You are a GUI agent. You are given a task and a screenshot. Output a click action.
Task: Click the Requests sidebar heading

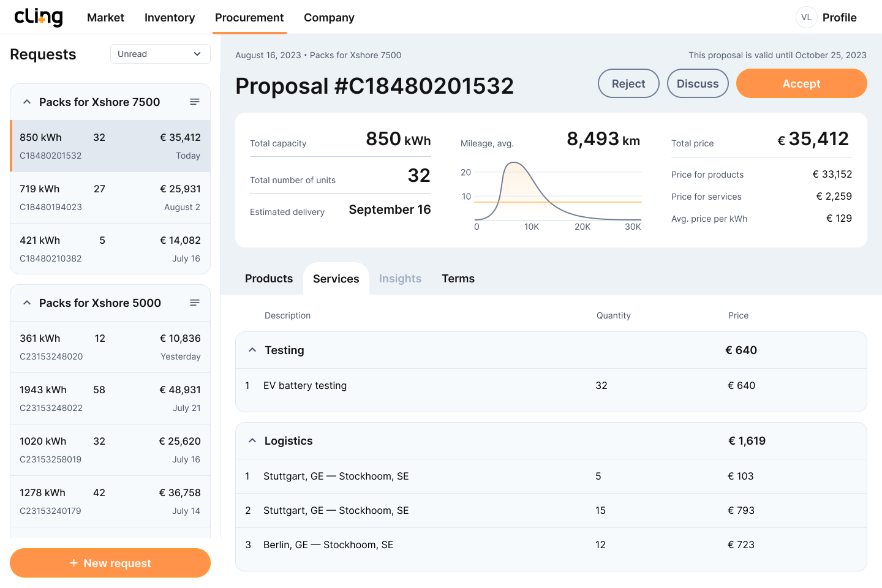(43, 55)
